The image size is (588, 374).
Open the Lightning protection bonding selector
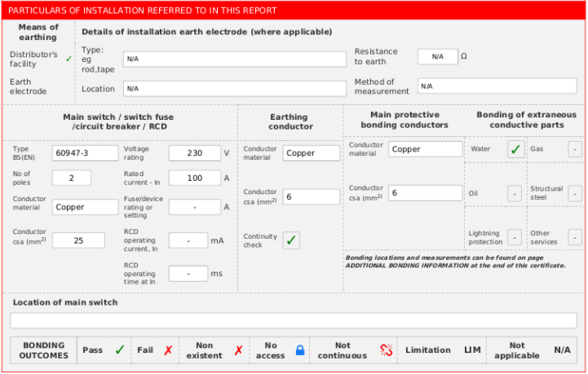515,237
